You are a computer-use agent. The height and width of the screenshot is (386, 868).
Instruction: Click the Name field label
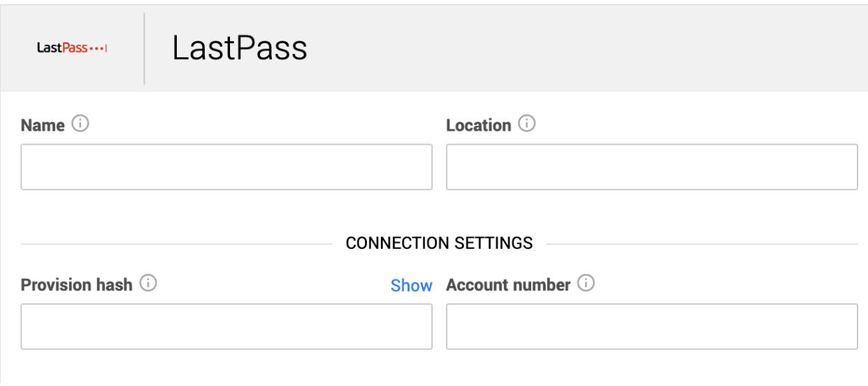point(43,125)
